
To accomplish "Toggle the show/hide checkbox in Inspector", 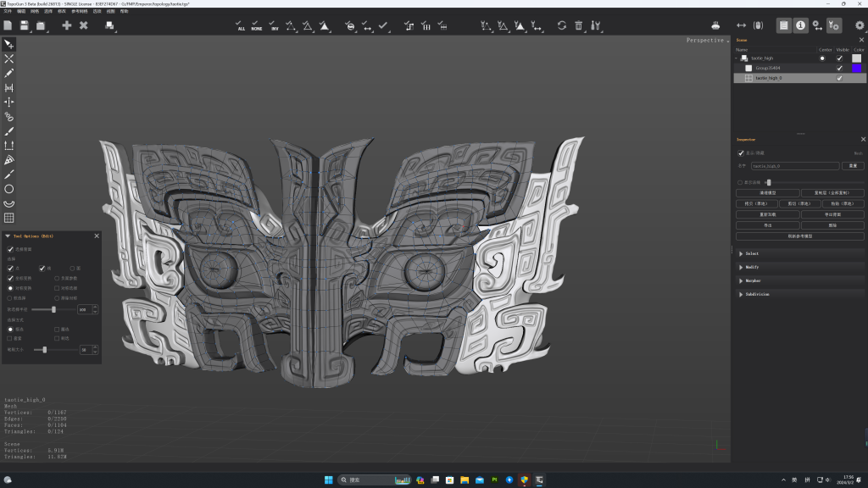I will pyautogui.click(x=741, y=153).
